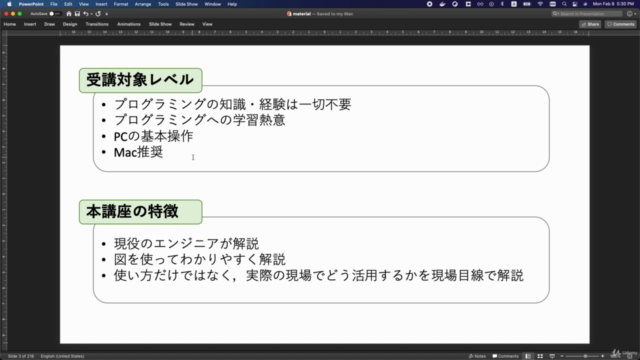Open Control Center icon in the menu bar
This screenshot has height=360, width=640.
click(575, 4)
